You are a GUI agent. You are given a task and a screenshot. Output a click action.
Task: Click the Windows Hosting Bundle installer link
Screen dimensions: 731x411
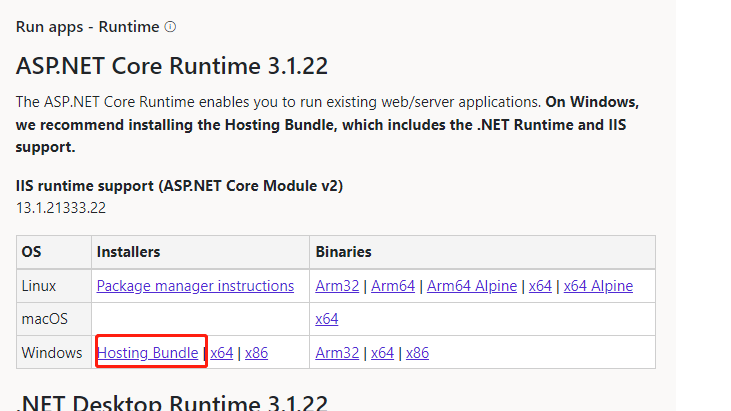tap(148, 352)
